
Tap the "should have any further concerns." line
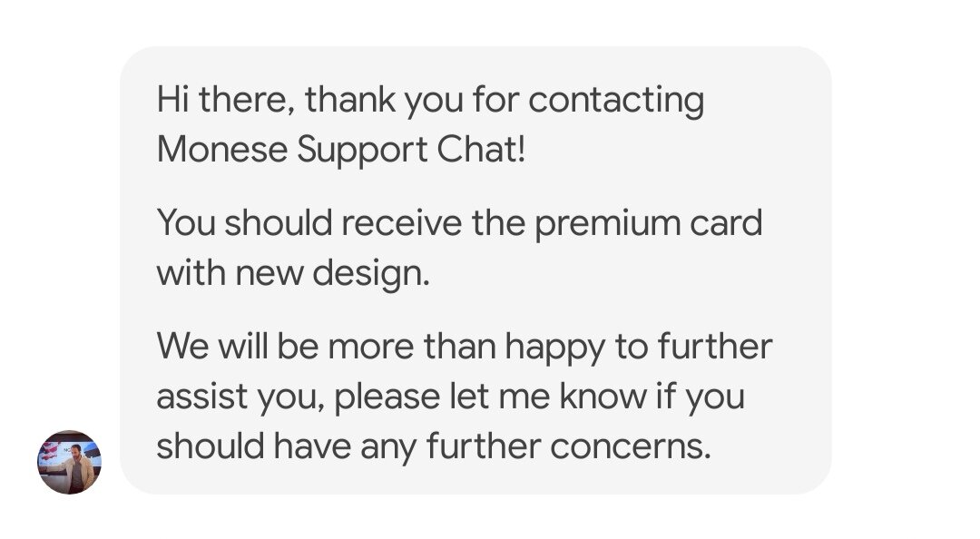[434, 446]
